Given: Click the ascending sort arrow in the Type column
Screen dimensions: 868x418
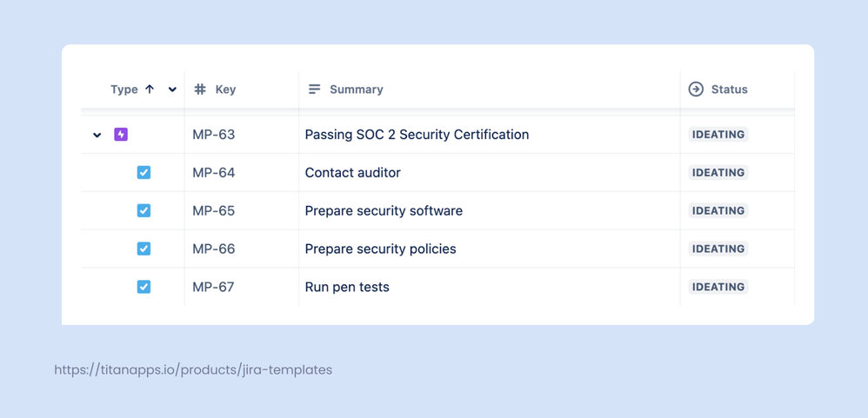Looking at the screenshot, I should [x=149, y=89].
